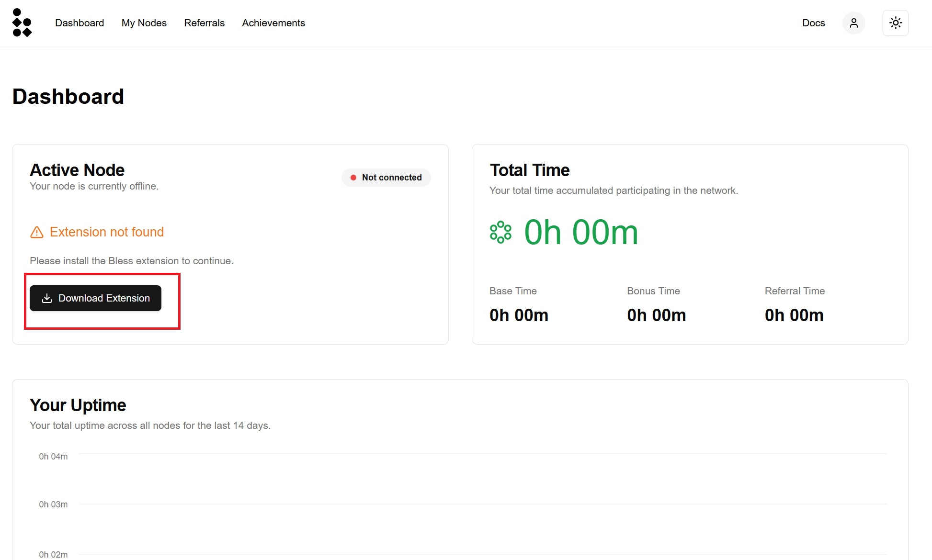Click the green Total Time network icon
The width and height of the screenshot is (932, 560).
(x=500, y=232)
